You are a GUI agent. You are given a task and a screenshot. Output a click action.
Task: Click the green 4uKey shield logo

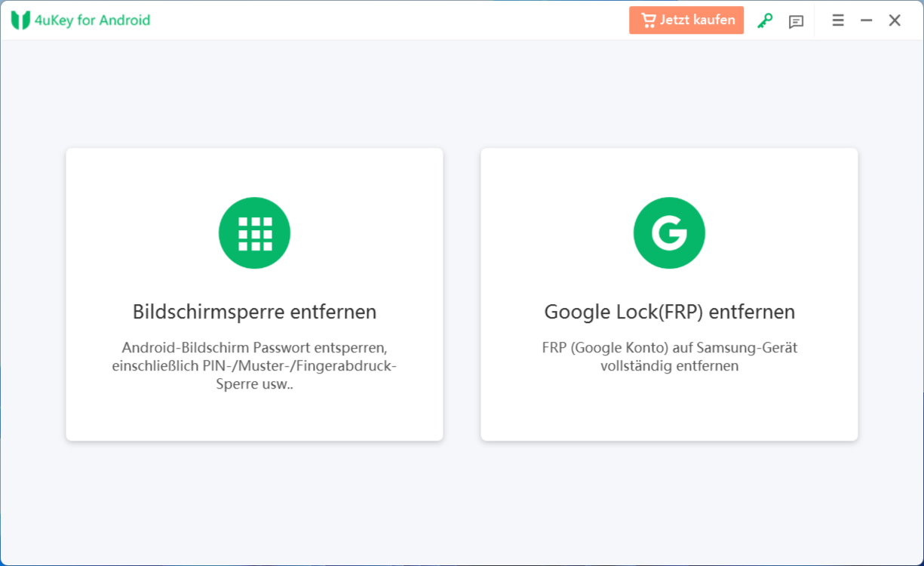click(x=20, y=20)
